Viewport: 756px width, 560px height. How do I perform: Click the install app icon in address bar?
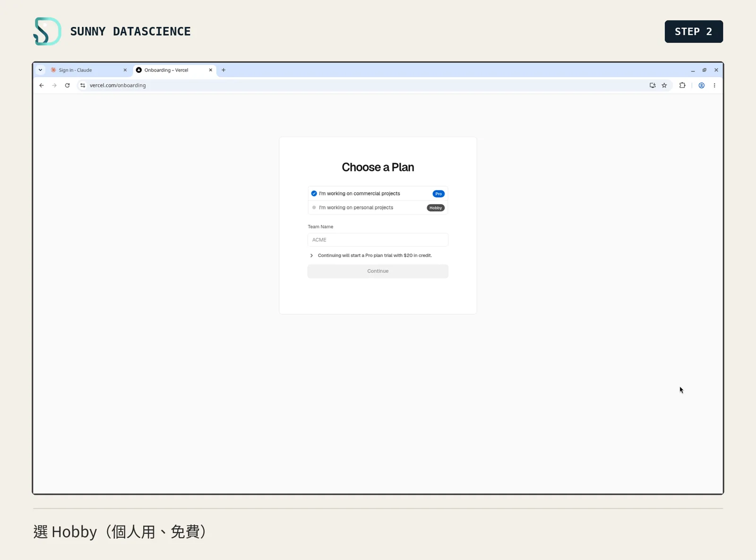pyautogui.click(x=653, y=86)
